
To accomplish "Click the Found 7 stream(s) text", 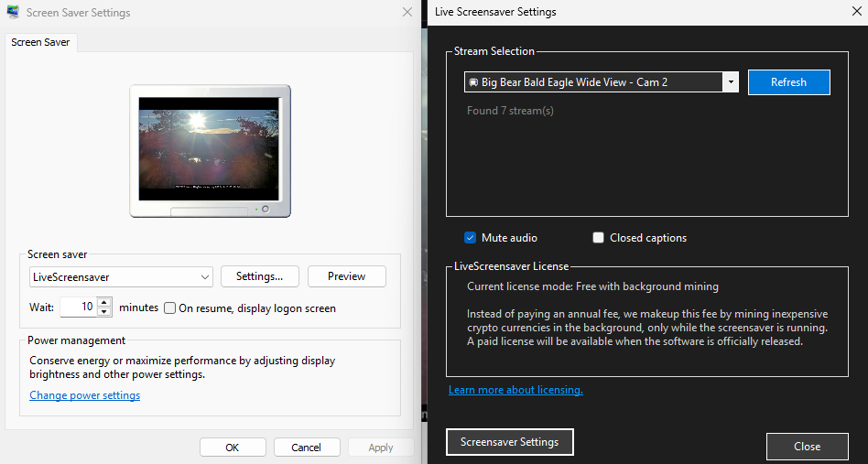I will tap(510, 111).
